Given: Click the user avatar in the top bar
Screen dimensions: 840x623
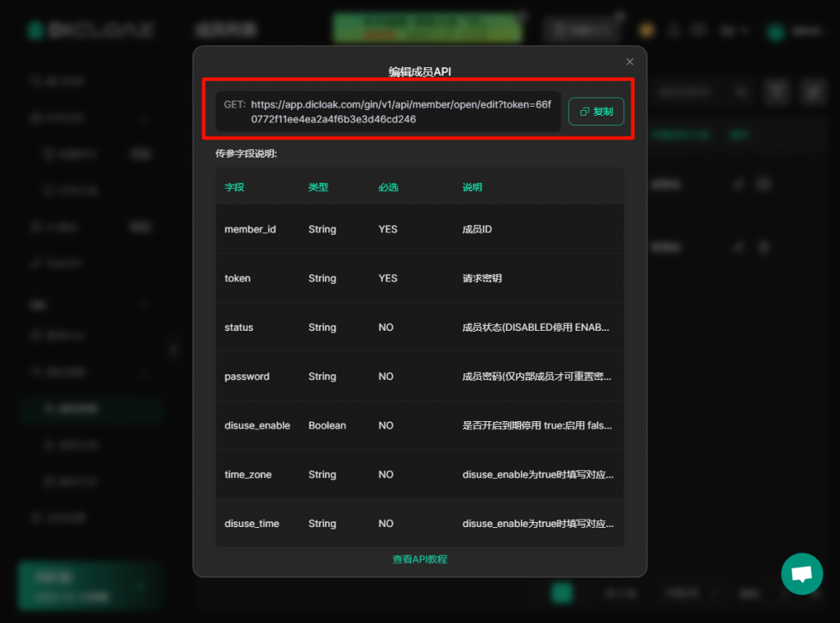Looking at the screenshot, I should pos(775,31).
